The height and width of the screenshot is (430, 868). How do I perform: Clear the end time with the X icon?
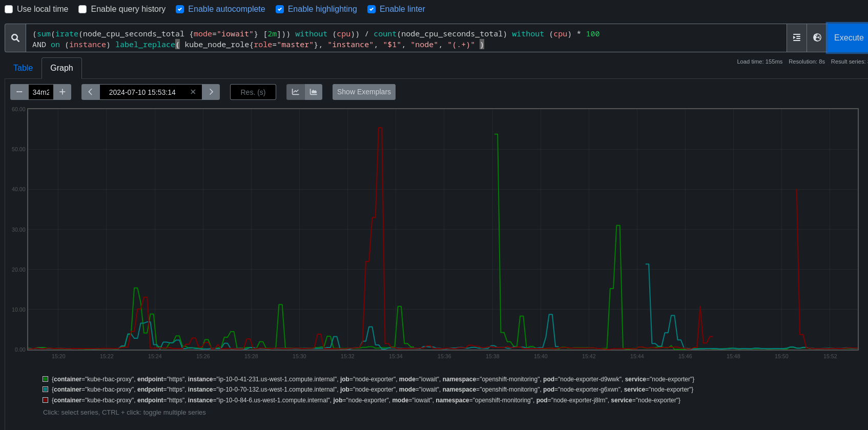click(x=193, y=92)
